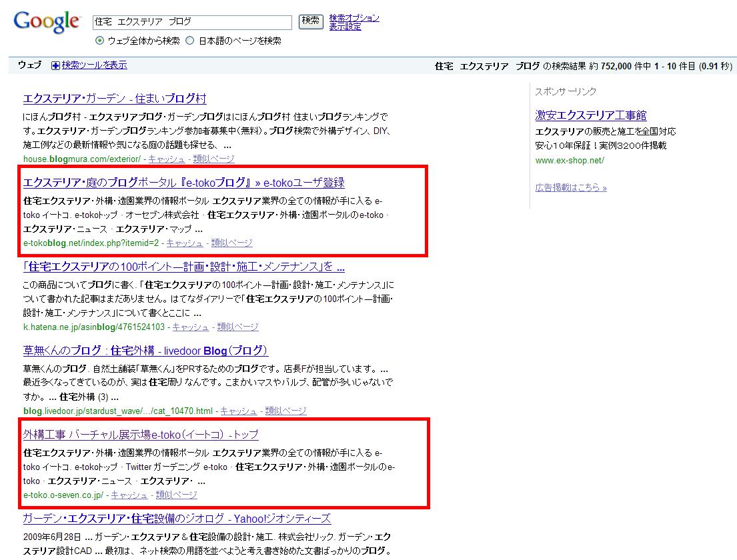Open the 表示設定 link
This screenshot has height=560, width=737.
(x=345, y=27)
